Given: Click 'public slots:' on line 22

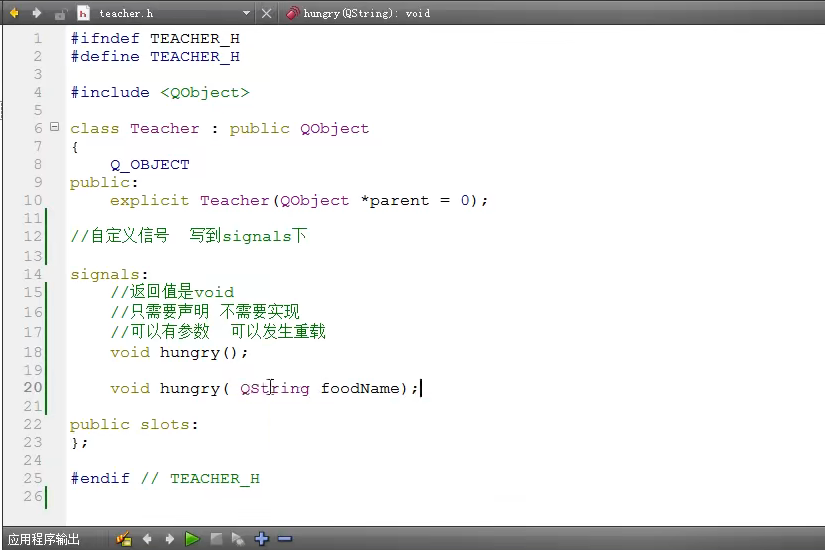Looking at the screenshot, I should point(134,424).
